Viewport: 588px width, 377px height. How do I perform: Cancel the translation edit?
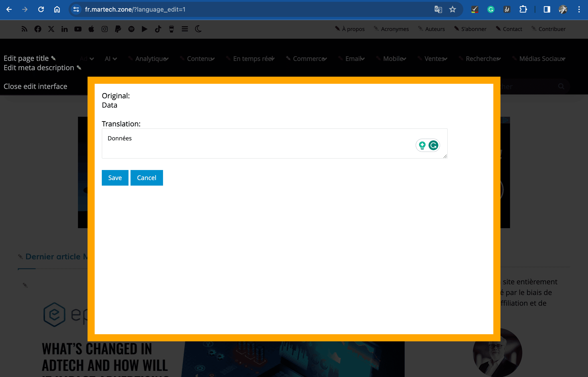pyautogui.click(x=146, y=178)
